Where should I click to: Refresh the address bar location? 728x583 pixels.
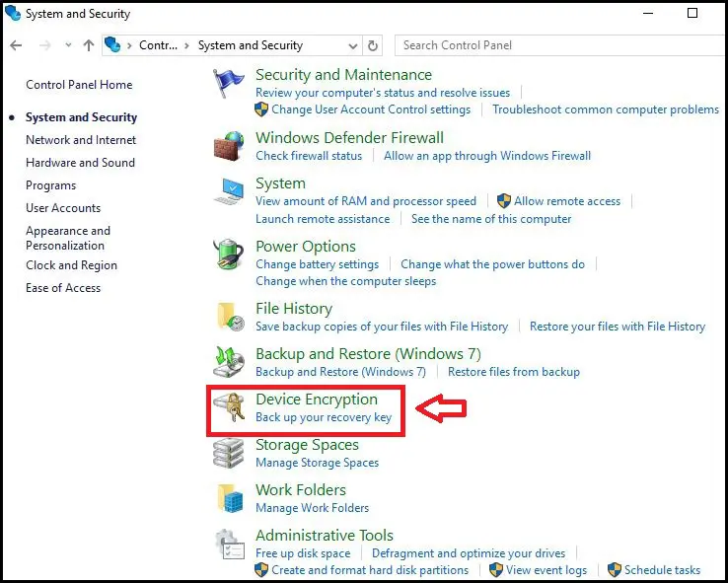point(372,45)
